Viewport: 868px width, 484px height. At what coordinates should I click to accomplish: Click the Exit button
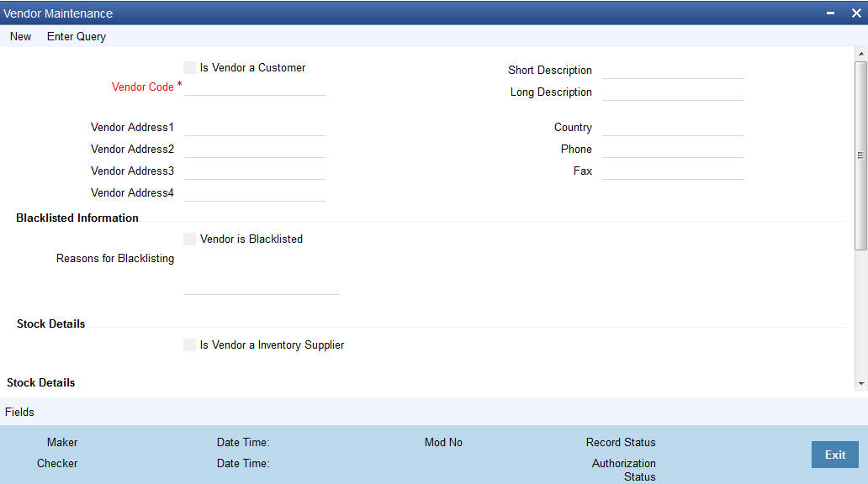tap(835, 455)
